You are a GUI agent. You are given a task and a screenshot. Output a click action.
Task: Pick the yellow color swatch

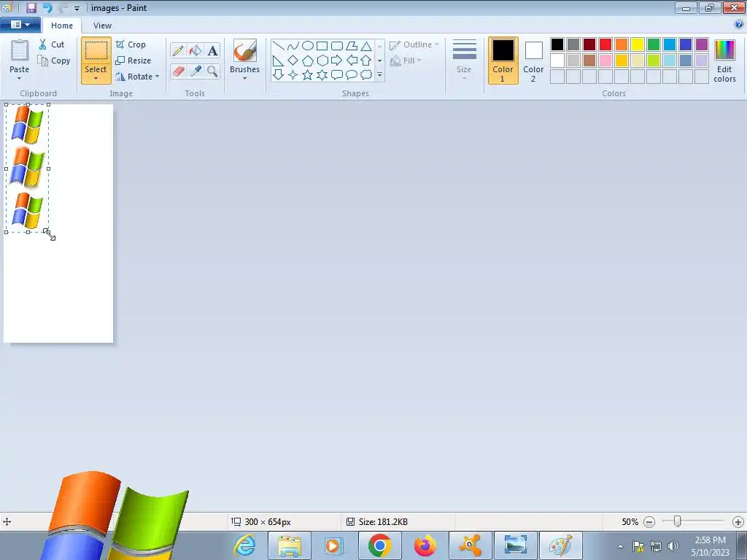coord(638,44)
